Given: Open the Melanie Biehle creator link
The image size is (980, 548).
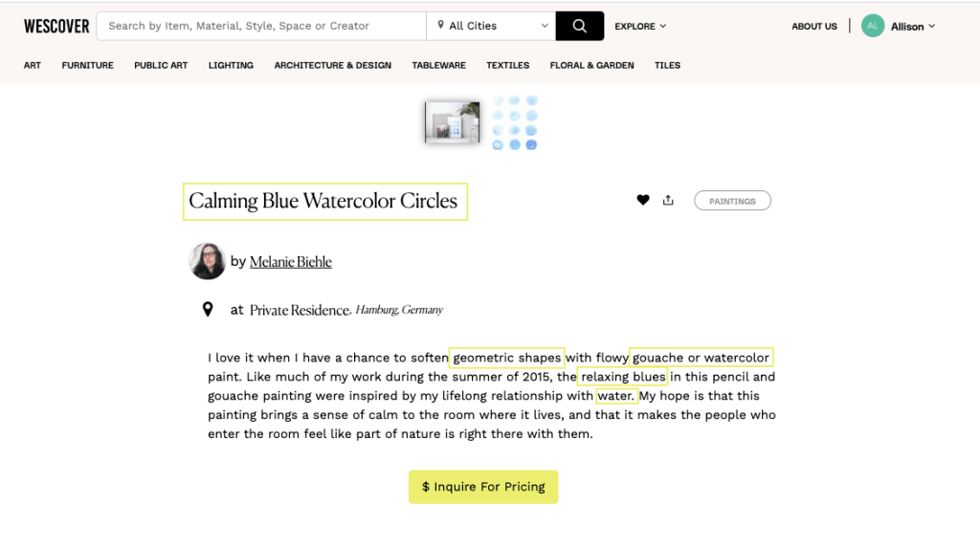Looking at the screenshot, I should pos(291,262).
